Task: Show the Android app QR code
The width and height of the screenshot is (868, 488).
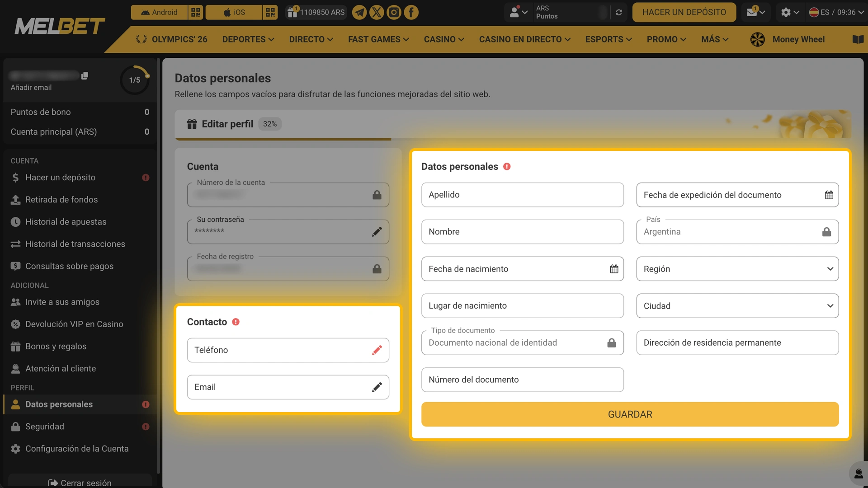Action: coord(196,12)
